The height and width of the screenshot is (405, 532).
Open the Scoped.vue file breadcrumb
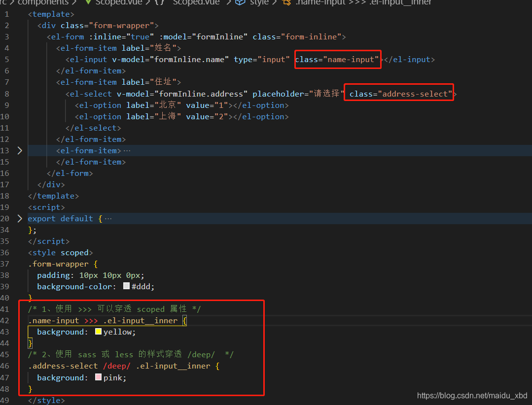tap(119, 2)
